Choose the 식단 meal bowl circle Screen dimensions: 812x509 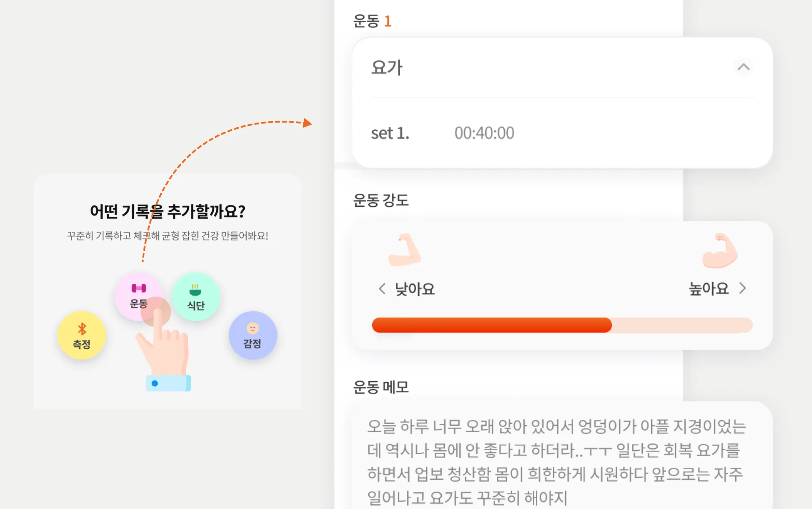[x=195, y=297]
